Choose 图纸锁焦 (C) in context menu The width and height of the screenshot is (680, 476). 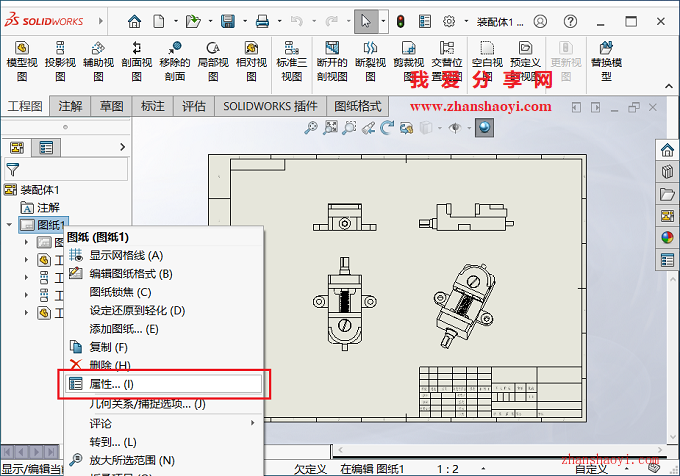click(x=163, y=292)
